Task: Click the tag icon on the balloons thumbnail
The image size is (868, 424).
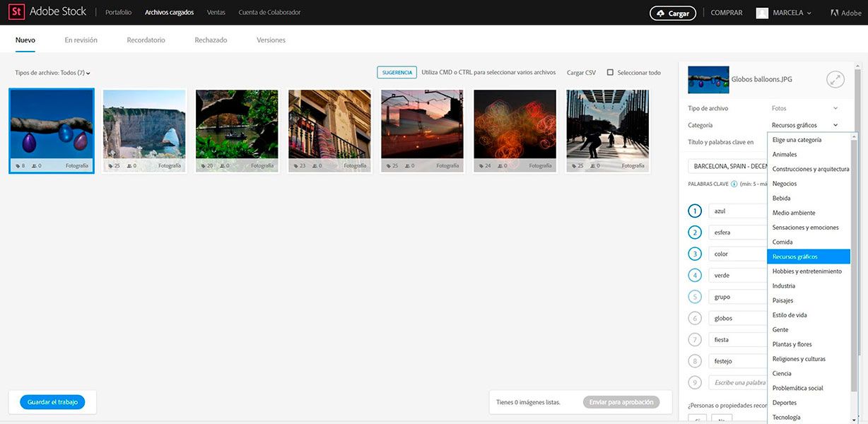Action: (17, 166)
